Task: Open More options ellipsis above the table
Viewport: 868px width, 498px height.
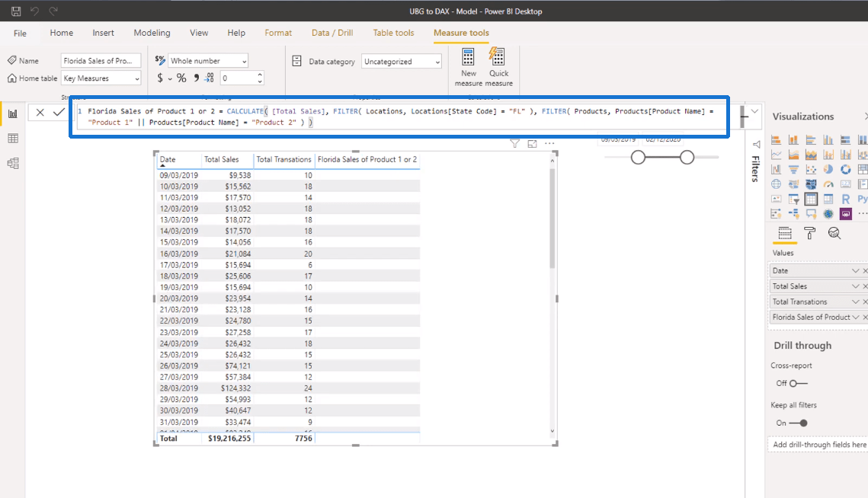Action: tap(549, 144)
